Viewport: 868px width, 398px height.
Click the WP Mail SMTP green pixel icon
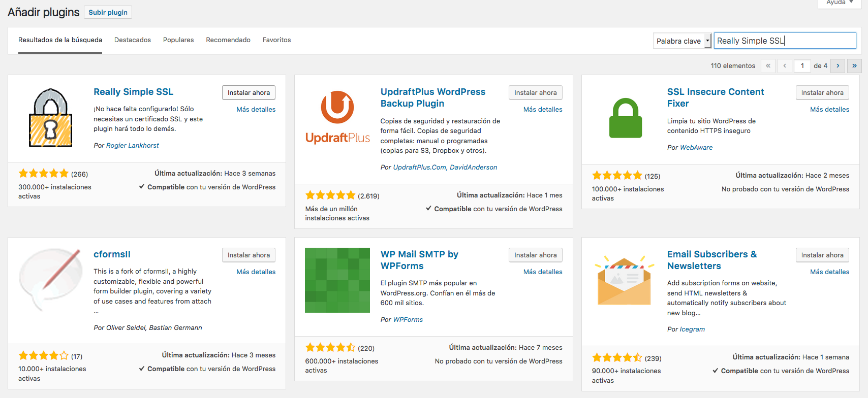pos(337,280)
